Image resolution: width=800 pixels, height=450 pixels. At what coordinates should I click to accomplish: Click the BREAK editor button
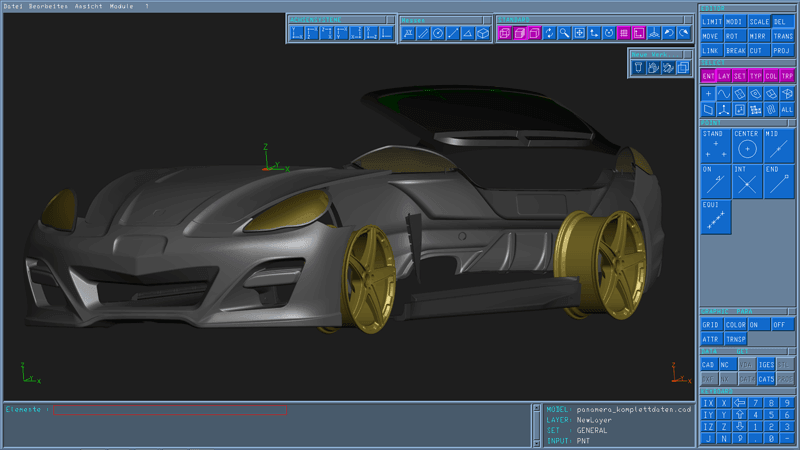pyautogui.click(x=735, y=51)
